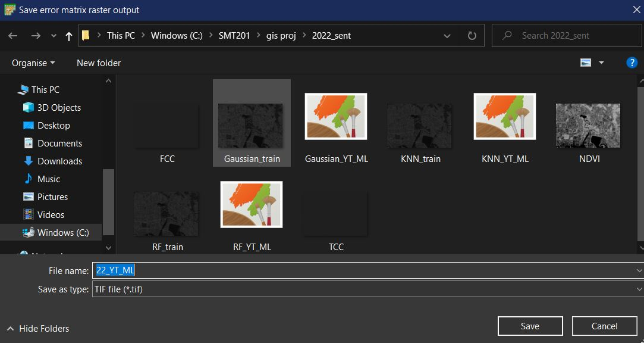
Task: Open the help question mark icon
Action: click(632, 63)
